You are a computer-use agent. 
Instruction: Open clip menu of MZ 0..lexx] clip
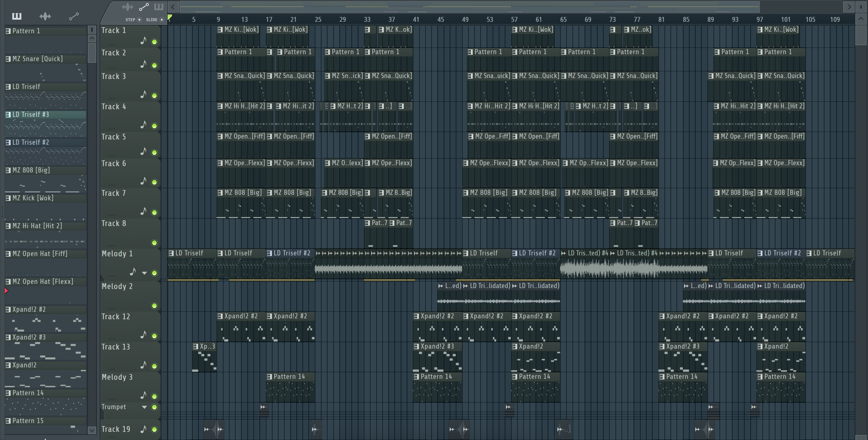point(327,163)
